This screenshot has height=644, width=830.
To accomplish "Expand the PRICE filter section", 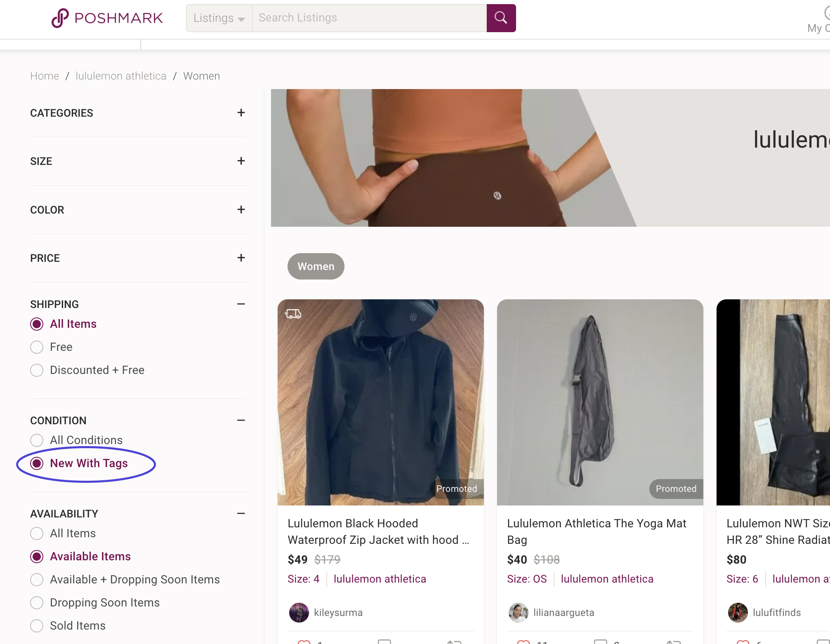I will 241,258.
